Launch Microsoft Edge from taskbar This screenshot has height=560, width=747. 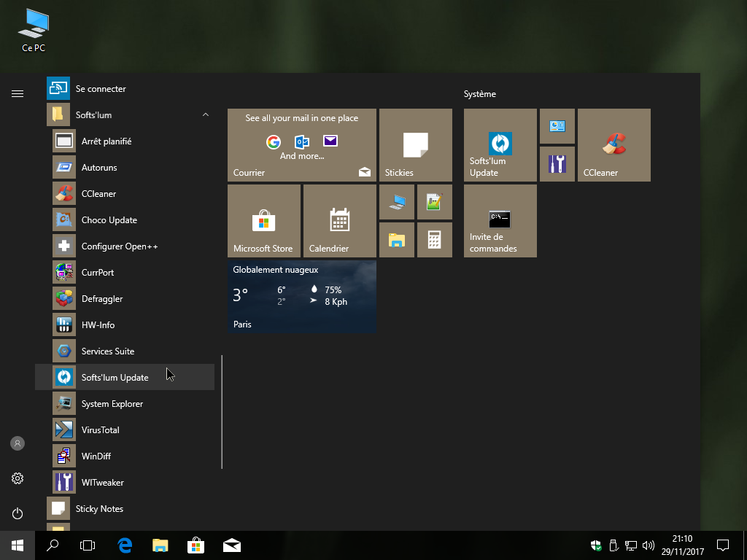(x=125, y=545)
